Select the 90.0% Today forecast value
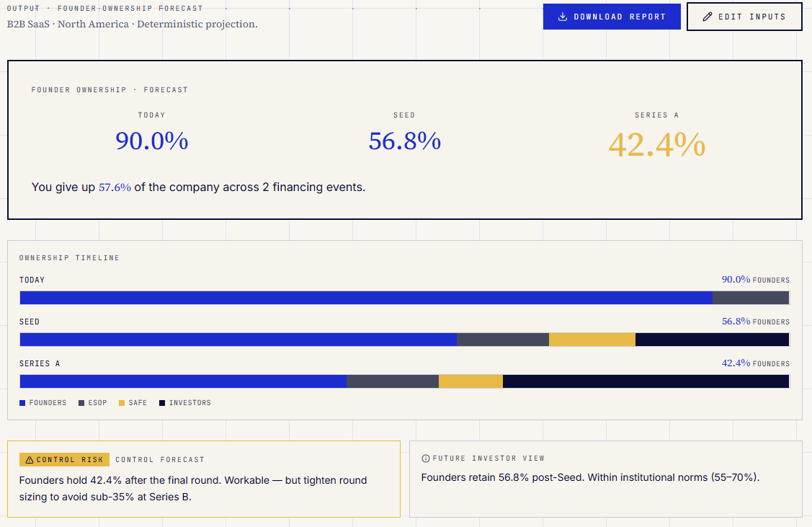The height and width of the screenshot is (527, 812). pyautogui.click(x=152, y=141)
